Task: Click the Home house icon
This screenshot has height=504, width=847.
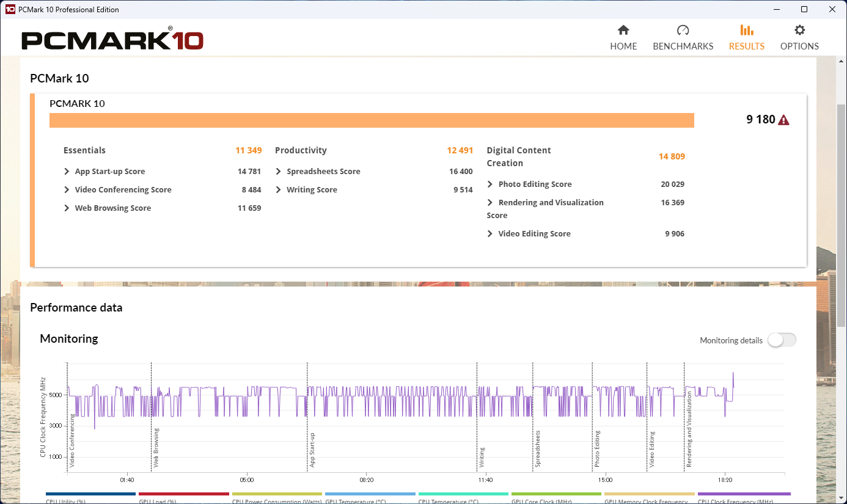Action: (623, 31)
